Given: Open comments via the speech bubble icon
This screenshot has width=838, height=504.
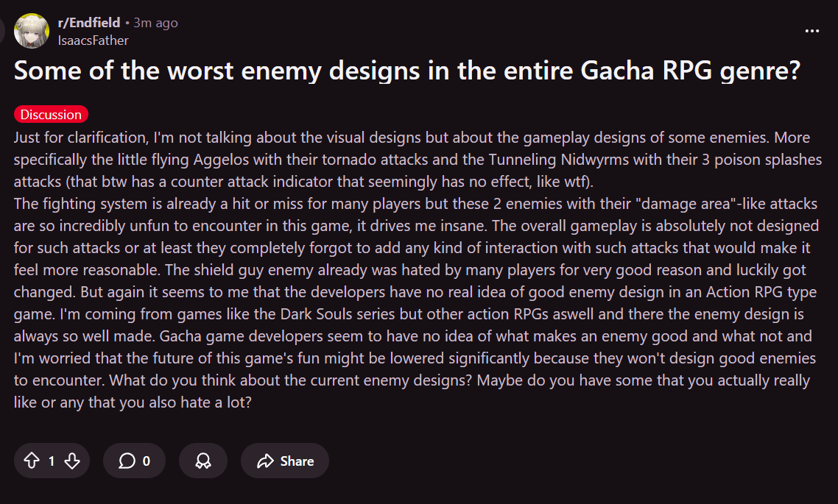Looking at the screenshot, I should point(127,461).
